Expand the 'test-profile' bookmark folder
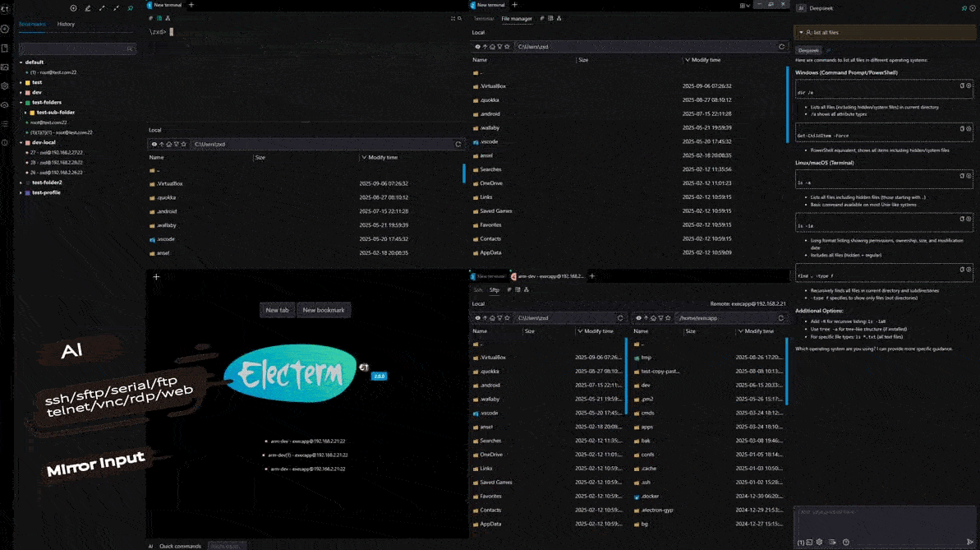This screenshot has height=550, width=980. 21,192
